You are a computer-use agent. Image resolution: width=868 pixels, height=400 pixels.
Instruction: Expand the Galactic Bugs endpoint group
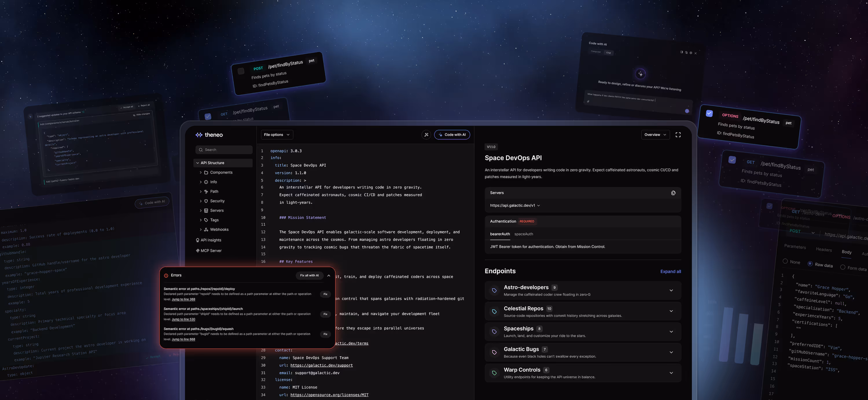point(671,352)
